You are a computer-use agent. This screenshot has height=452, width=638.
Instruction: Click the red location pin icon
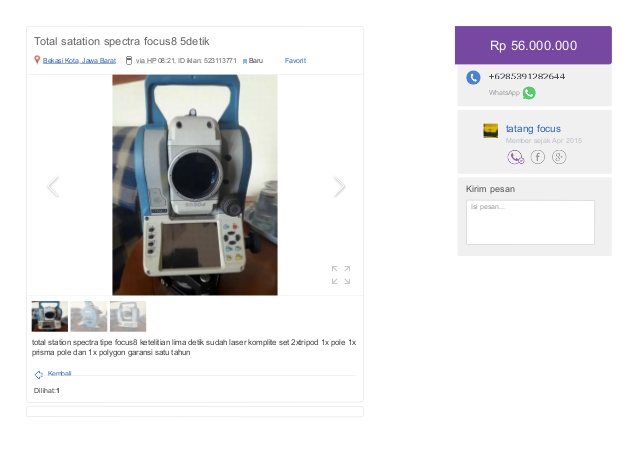click(x=37, y=60)
